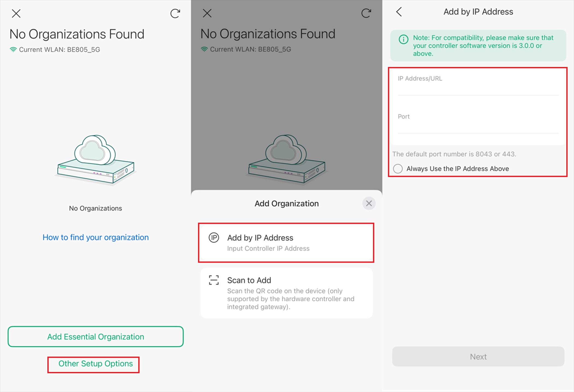Click the QR scan frame icon

point(214,280)
